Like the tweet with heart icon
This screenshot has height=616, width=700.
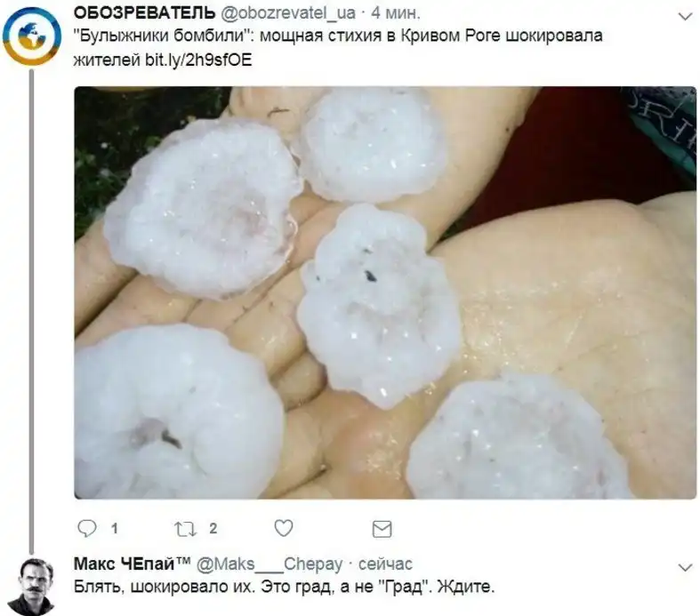[x=284, y=528]
